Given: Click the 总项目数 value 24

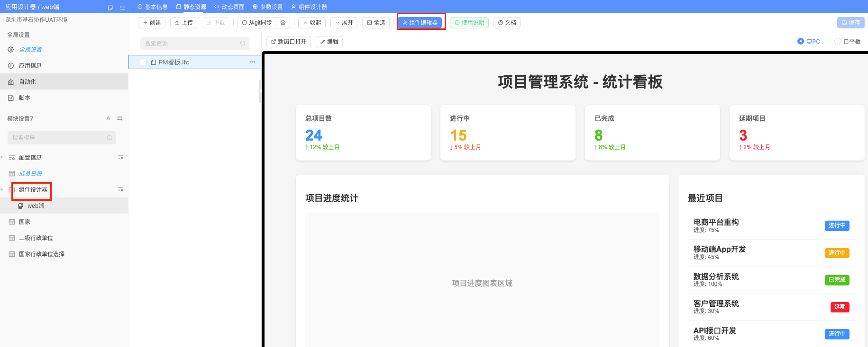Looking at the screenshot, I should point(314,135).
